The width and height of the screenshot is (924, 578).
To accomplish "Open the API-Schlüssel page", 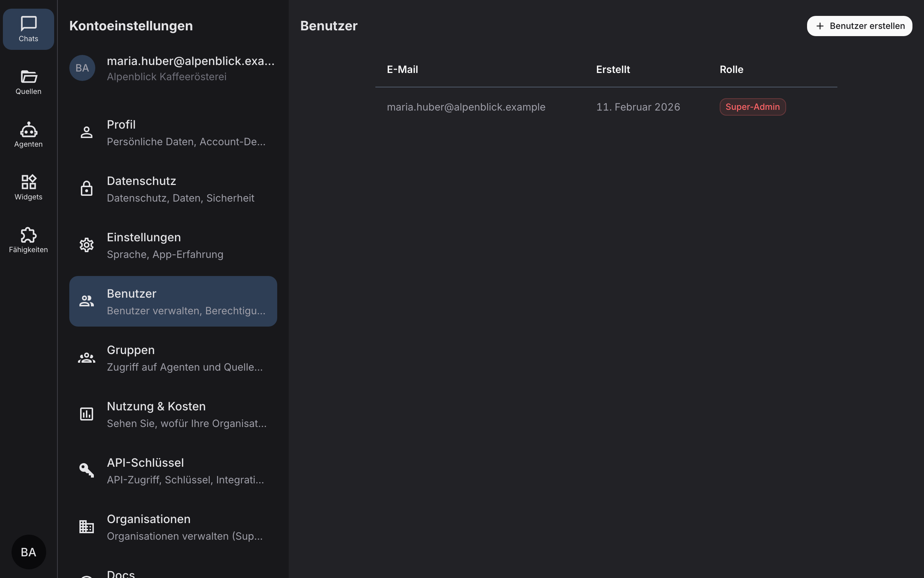I will click(173, 470).
